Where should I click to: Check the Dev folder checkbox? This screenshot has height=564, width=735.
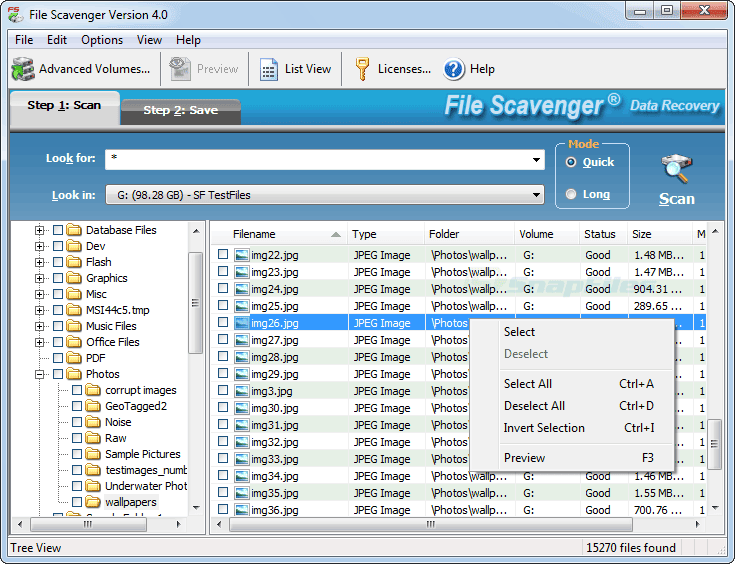tap(58, 246)
